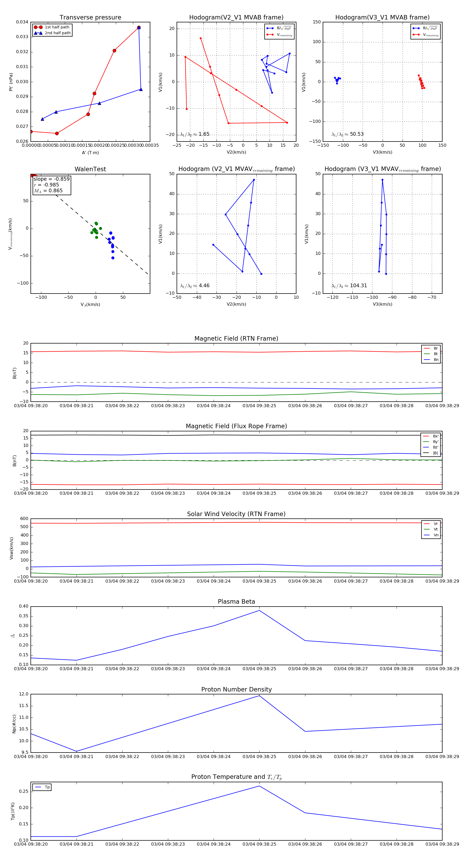Click the λ1/λ3 ≈ 50.53 annotation

point(347,134)
